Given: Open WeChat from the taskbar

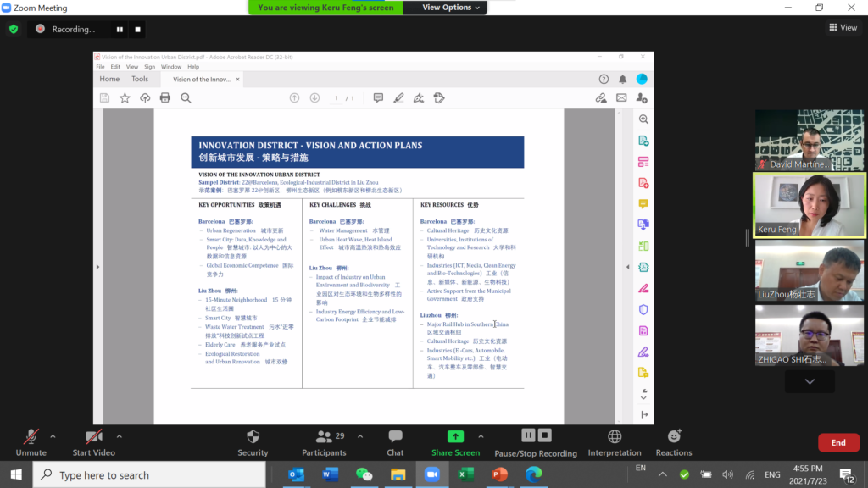Looking at the screenshot, I should pos(364,474).
